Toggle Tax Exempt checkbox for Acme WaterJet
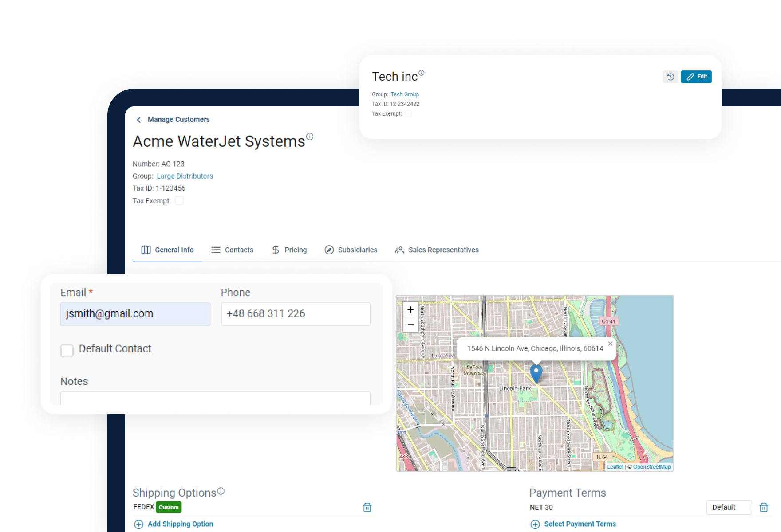The image size is (781, 532). coord(179,201)
